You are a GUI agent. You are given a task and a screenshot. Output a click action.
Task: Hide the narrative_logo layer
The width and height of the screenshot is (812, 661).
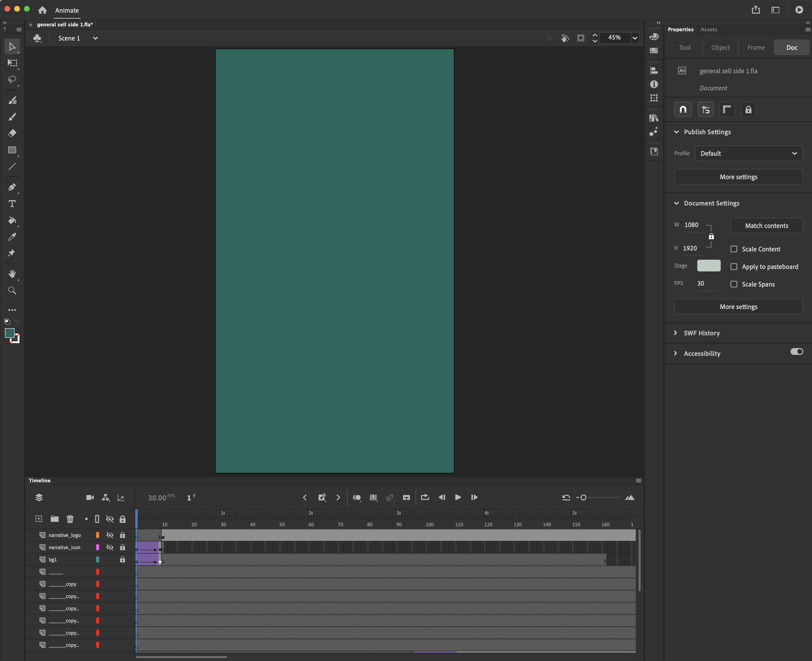click(x=110, y=535)
